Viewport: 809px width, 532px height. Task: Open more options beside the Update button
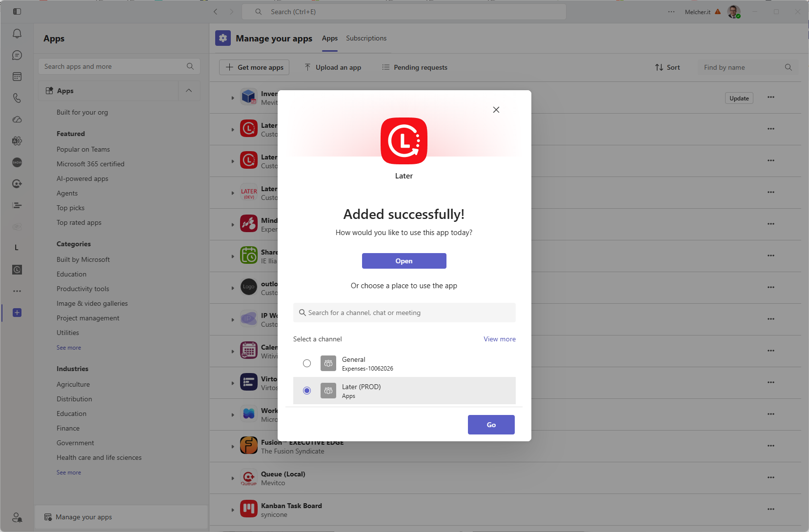(x=771, y=97)
